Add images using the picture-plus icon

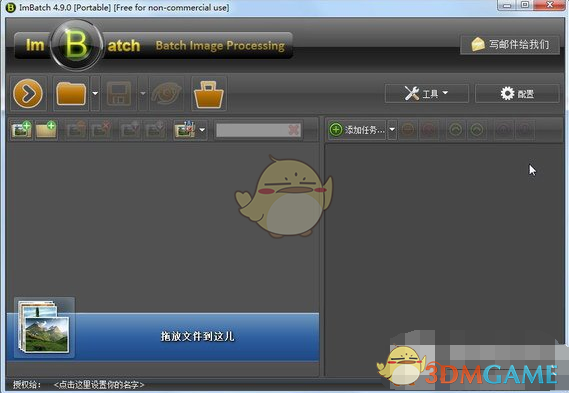(x=21, y=130)
